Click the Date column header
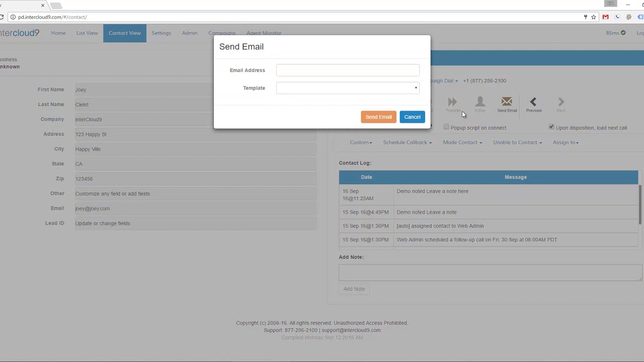Viewport: 644px width, 362px height. coord(366,177)
